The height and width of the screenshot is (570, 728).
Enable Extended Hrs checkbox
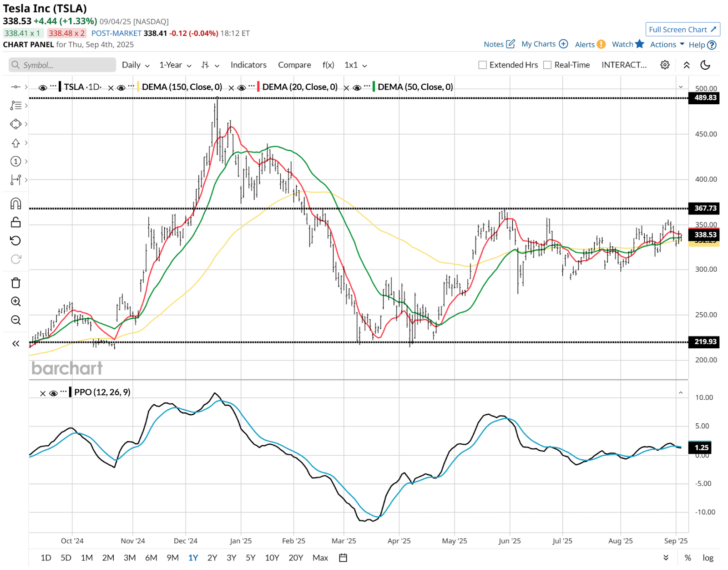click(483, 65)
